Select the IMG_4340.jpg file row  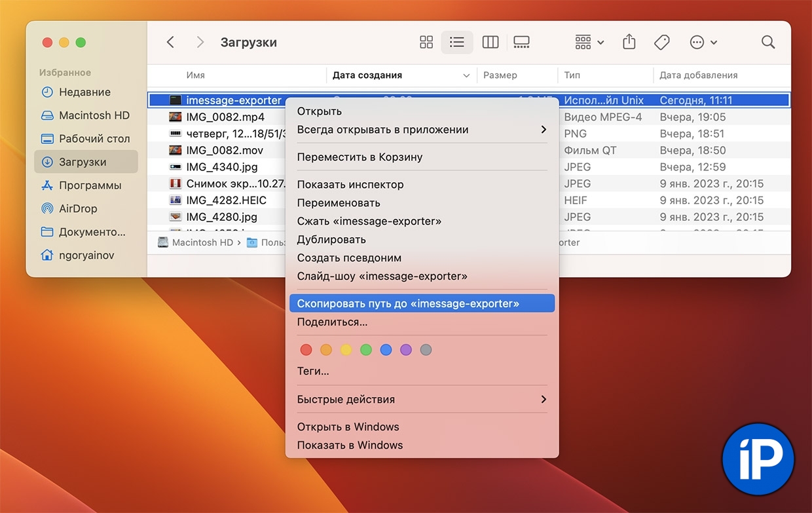221,167
